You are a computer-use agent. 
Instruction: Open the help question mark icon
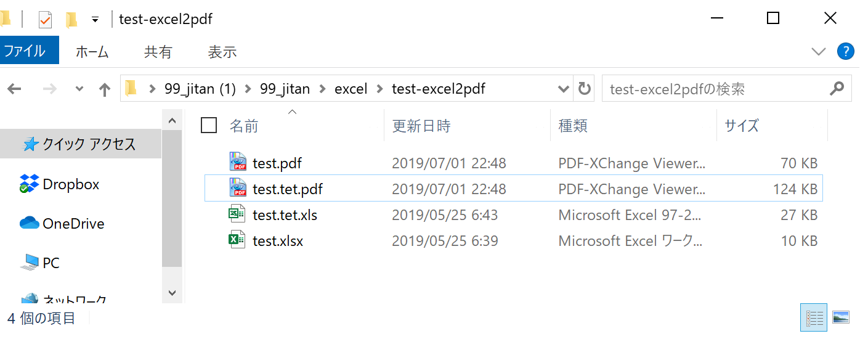[x=846, y=51]
